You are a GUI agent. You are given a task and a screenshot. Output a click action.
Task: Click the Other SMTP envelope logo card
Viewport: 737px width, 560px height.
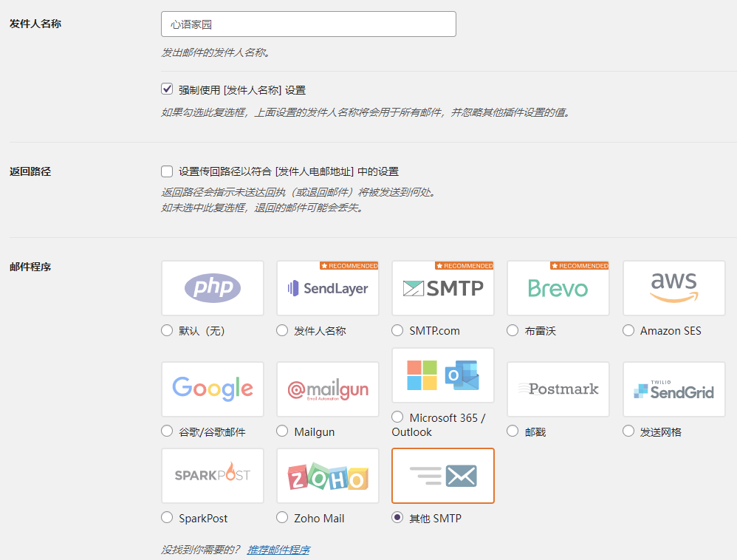[443, 476]
